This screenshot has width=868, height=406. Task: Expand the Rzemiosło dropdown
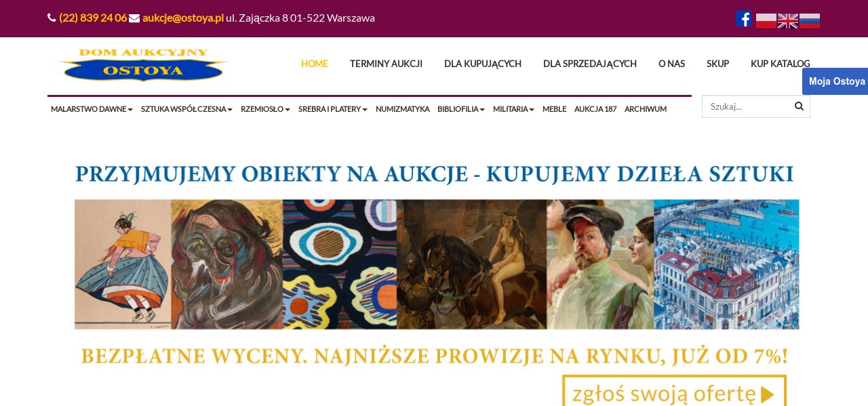pos(265,109)
